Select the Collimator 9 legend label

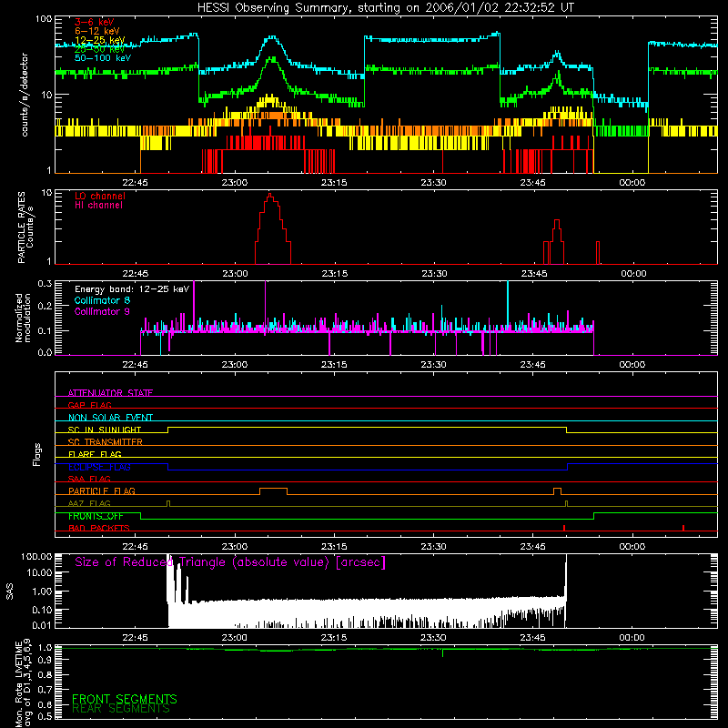(102, 311)
